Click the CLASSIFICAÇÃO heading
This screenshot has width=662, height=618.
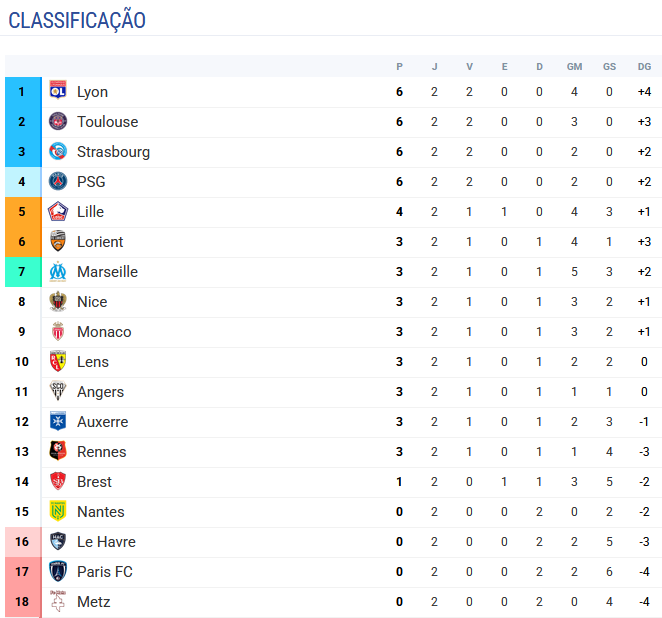pyautogui.click(x=77, y=21)
